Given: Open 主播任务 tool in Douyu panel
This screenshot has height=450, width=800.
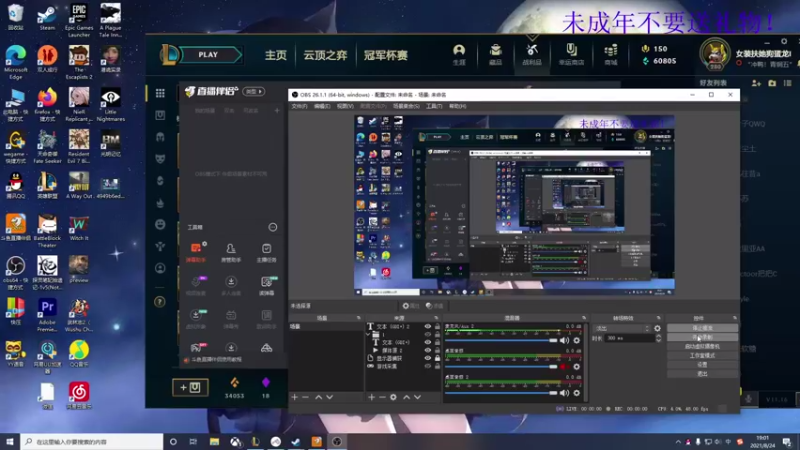Looking at the screenshot, I should pos(266,252).
